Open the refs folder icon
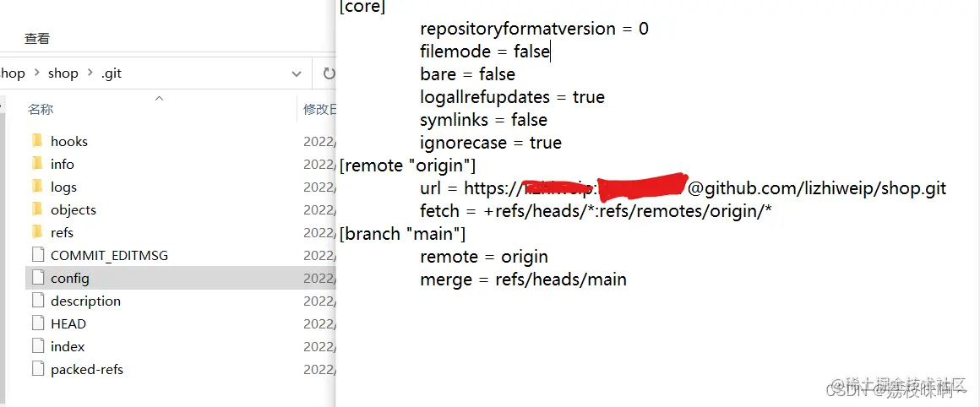The height and width of the screenshot is (407, 980). (x=37, y=232)
